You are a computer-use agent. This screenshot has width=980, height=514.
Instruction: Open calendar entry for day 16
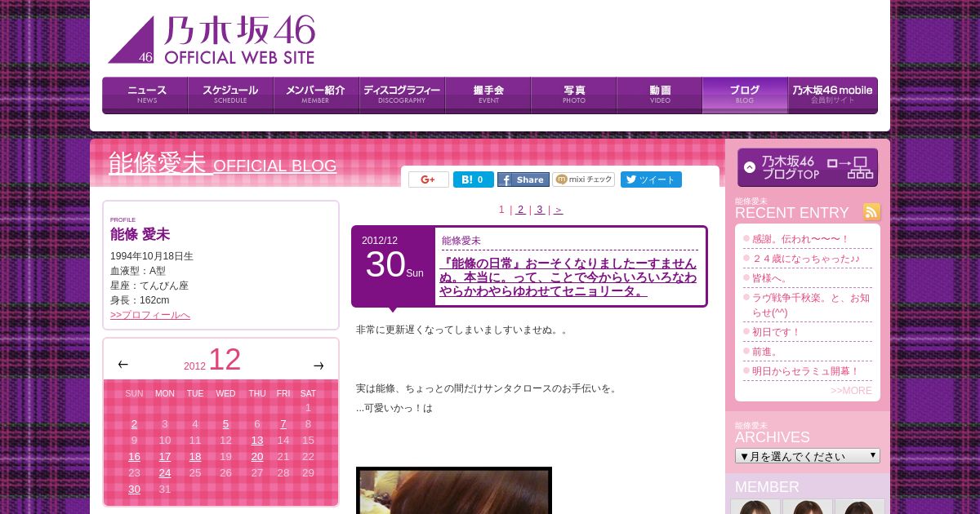coord(134,457)
